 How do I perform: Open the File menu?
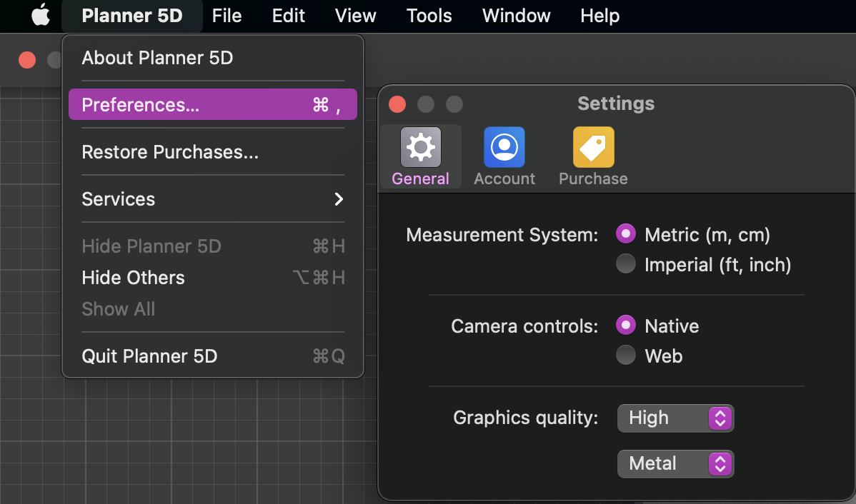click(227, 15)
